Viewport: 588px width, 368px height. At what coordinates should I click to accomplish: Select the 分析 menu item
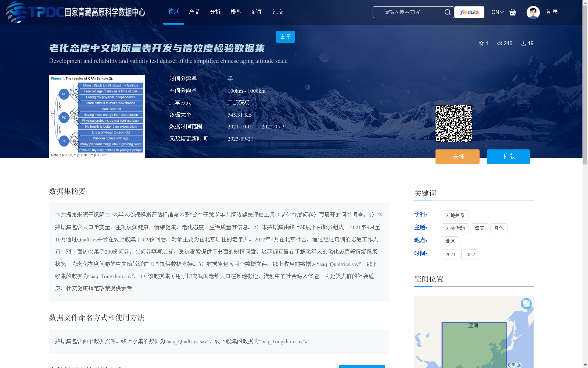coord(215,12)
